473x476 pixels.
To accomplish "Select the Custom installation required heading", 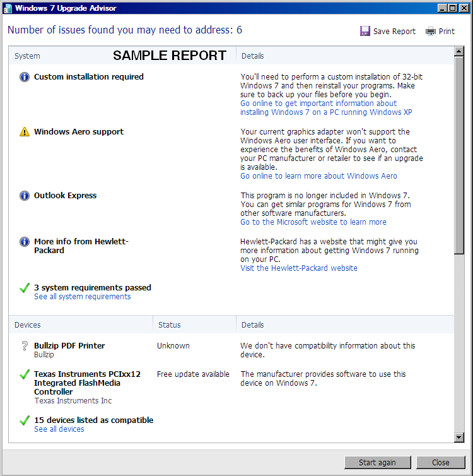I will click(x=89, y=77).
